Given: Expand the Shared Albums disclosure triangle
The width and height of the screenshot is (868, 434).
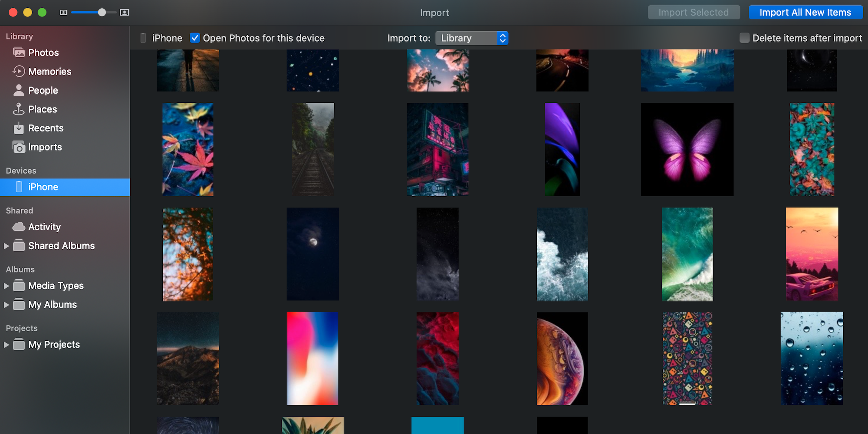Looking at the screenshot, I should click(7, 246).
